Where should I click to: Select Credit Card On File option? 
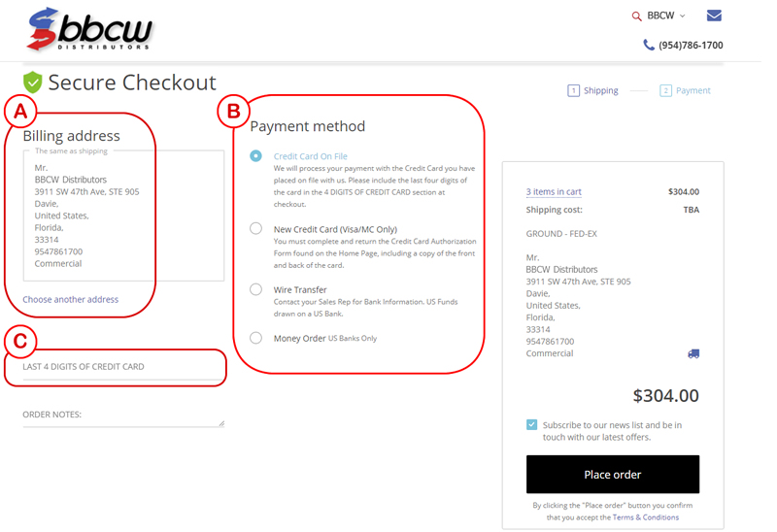[255, 156]
